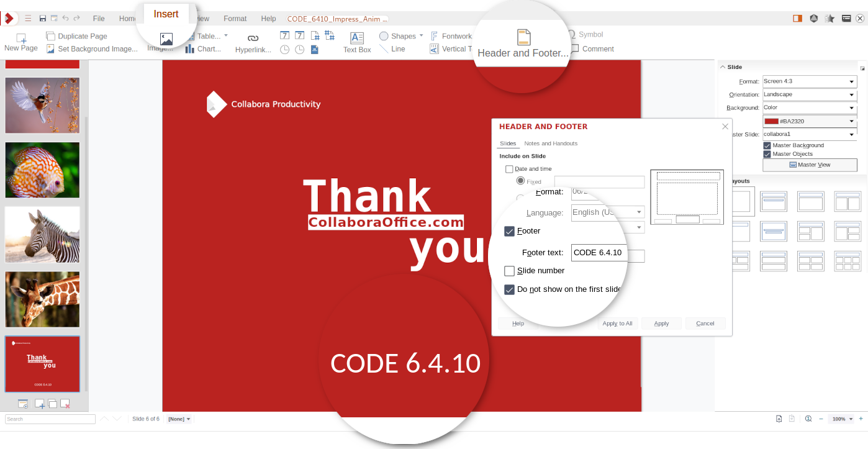Open the Format Screen 4:3 dropdown
Image resolution: width=868 pixels, height=449 pixels.
pos(809,81)
